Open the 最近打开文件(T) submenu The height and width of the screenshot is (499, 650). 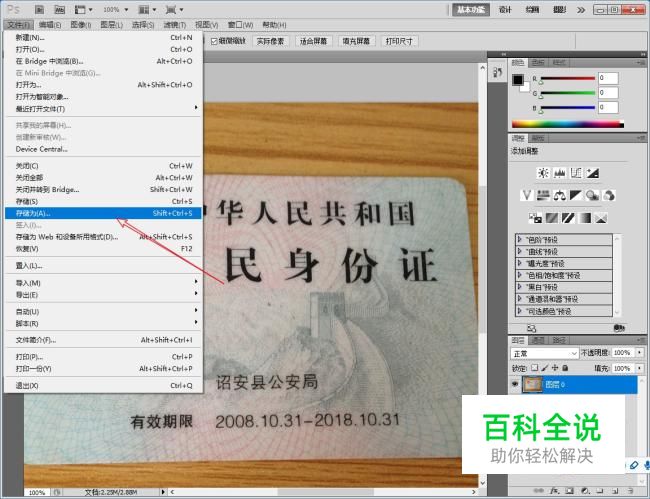point(103,109)
